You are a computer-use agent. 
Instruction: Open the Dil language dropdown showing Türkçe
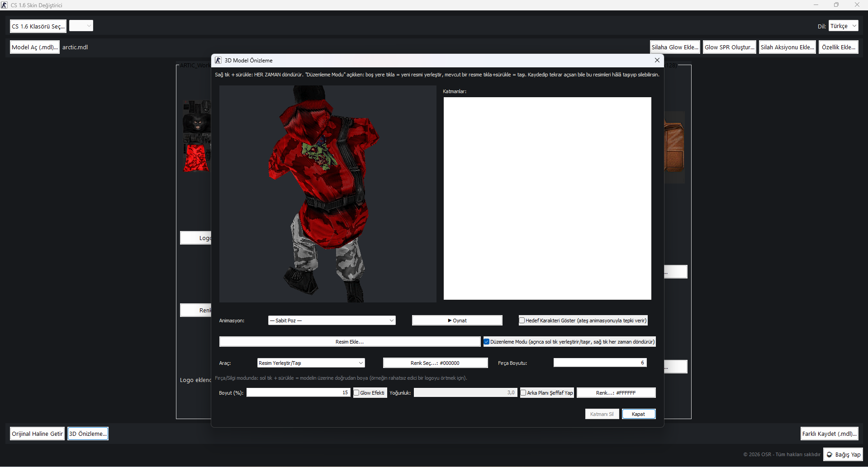[844, 26]
